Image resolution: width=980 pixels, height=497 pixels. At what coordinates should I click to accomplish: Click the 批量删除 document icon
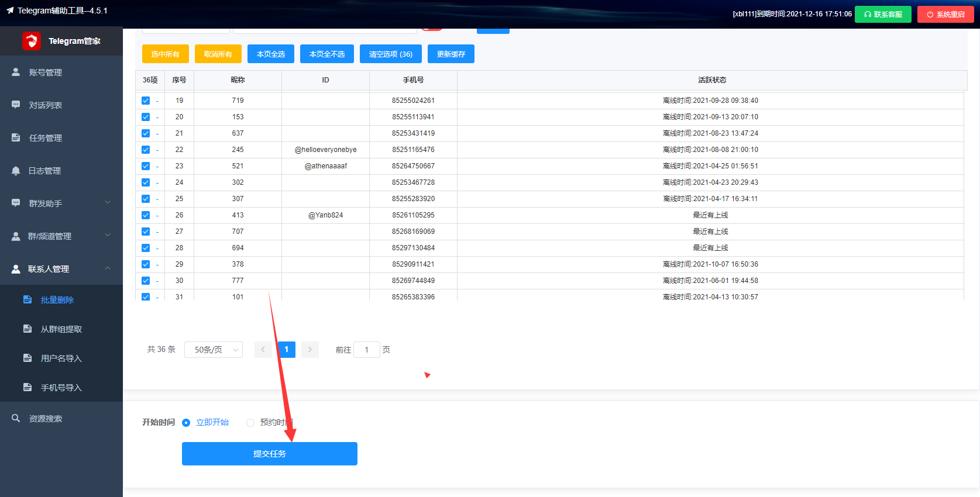click(27, 299)
